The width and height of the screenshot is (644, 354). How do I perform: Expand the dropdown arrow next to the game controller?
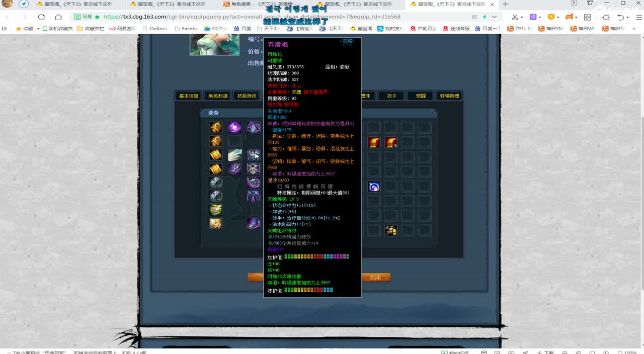[577, 17]
